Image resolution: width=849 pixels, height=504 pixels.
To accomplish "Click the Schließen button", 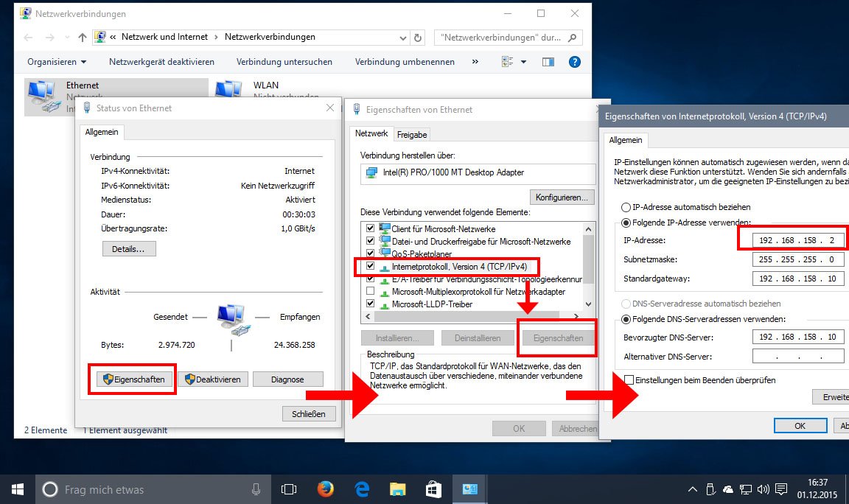I will (310, 413).
